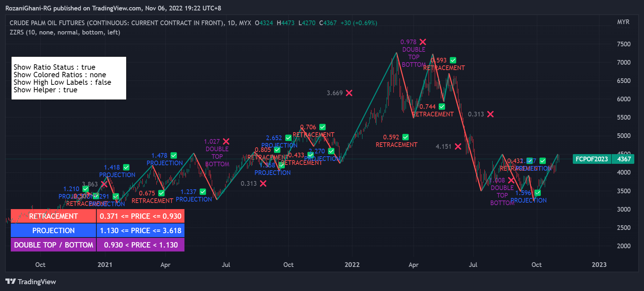This screenshot has height=291, width=644.
Task: Click the 4367 current price tag
Action: point(624,159)
